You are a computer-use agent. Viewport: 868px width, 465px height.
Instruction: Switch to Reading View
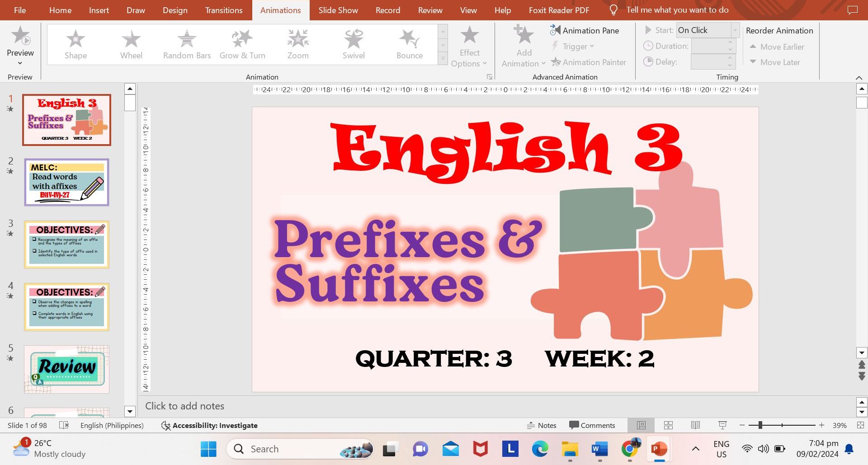pos(695,425)
